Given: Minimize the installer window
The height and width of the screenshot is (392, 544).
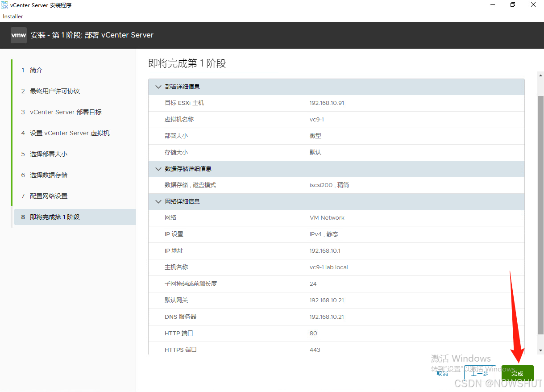Looking at the screenshot, I should click(492, 5).
